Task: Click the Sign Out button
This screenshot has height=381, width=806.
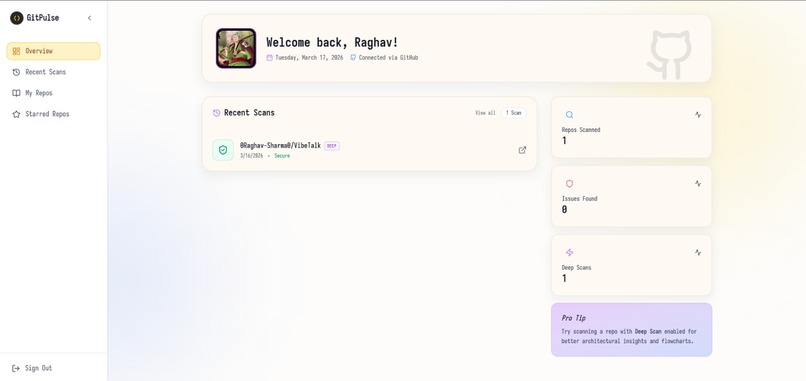Action: point(32,368)
